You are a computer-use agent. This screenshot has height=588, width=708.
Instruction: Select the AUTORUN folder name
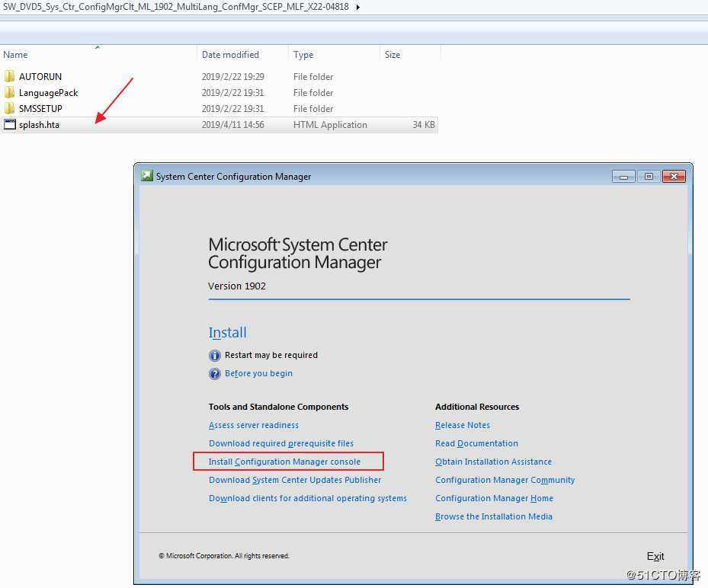pos(40,77)
